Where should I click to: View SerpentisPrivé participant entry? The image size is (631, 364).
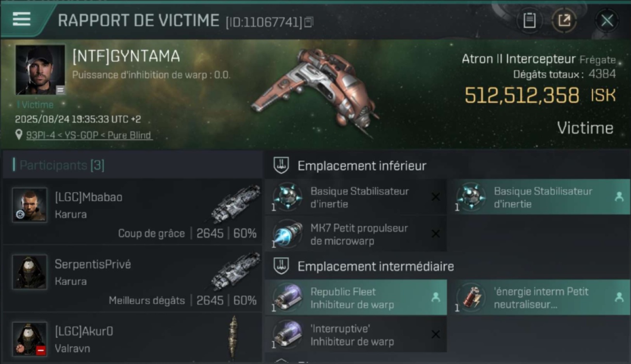click(133, 279)
